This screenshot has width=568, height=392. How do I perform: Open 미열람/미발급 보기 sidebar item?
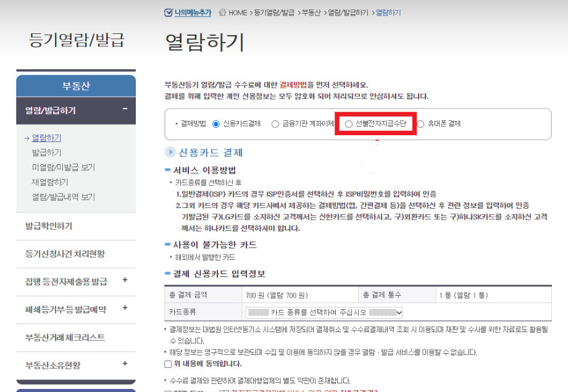tap(64, 167)
